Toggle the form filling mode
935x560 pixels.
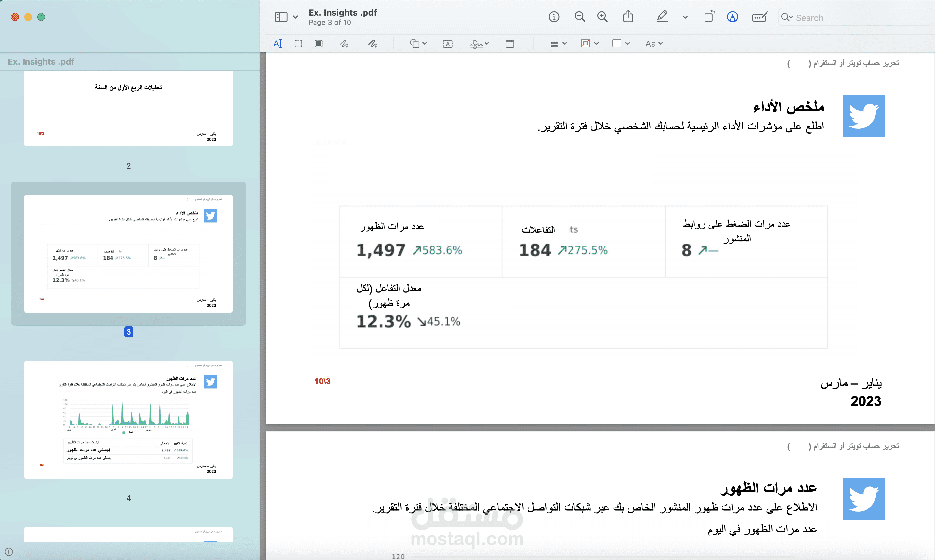tap(759, 17)
